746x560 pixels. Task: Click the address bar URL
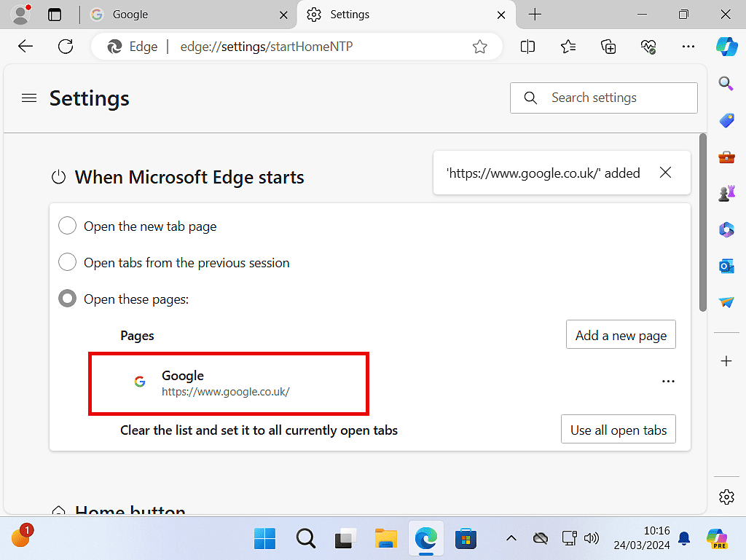tap(267, 47)
